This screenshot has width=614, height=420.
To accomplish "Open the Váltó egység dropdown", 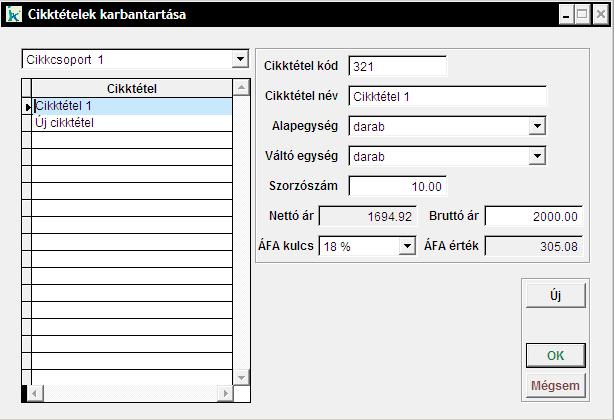I will 537,156.
